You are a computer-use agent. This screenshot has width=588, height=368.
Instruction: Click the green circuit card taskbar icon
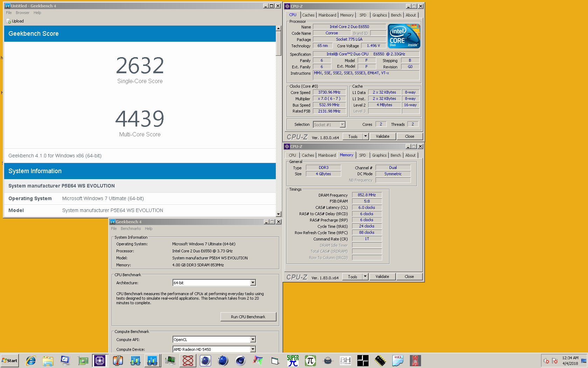pyautogui.click(x=83, y=360)
